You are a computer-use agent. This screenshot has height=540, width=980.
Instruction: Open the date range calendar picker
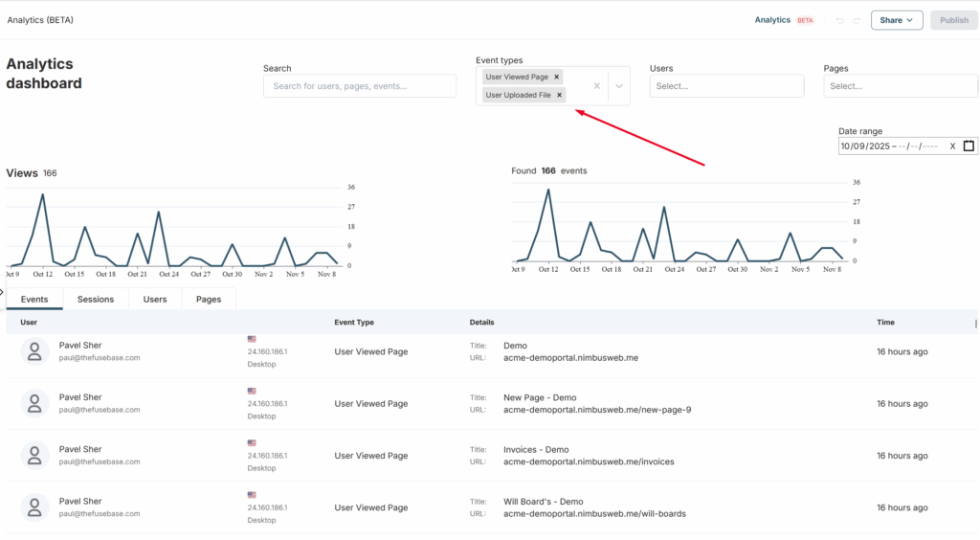pyautogui.click(x=969, y=146)
